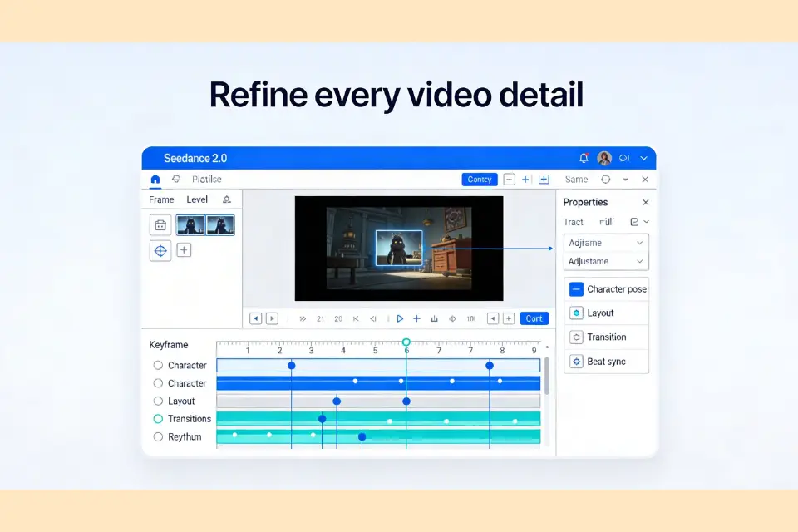The image size is (798, 532).
Task: Click the Character pose icon in Properties
Action: (576, 289)
